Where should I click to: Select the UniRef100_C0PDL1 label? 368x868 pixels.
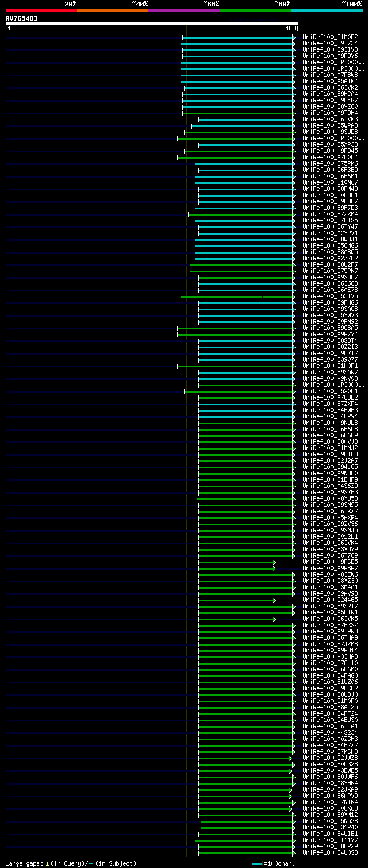330,195
